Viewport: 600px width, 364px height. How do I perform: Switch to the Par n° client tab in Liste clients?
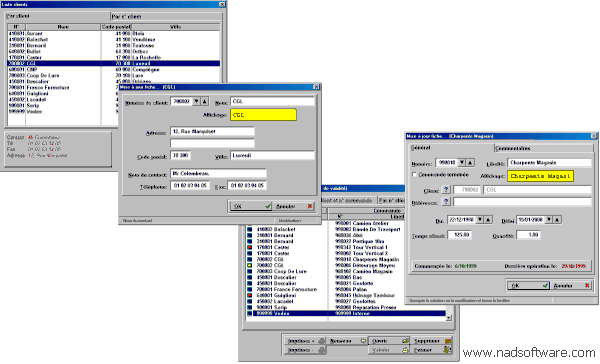pyautogui.click(x=166, y=16)
